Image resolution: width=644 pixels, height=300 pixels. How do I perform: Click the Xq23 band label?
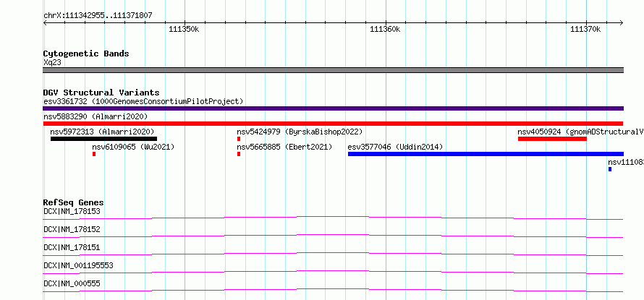click(x=52, y=62)
